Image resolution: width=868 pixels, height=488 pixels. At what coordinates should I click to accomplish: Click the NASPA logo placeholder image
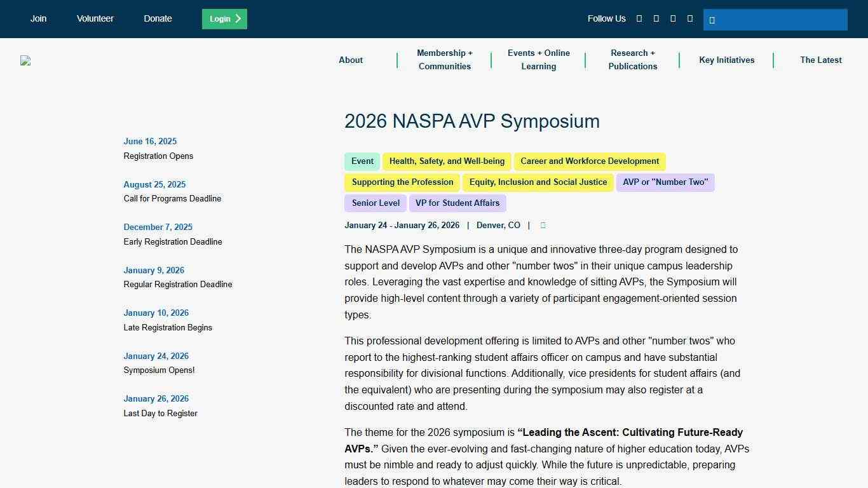click(x=25, y=60)
